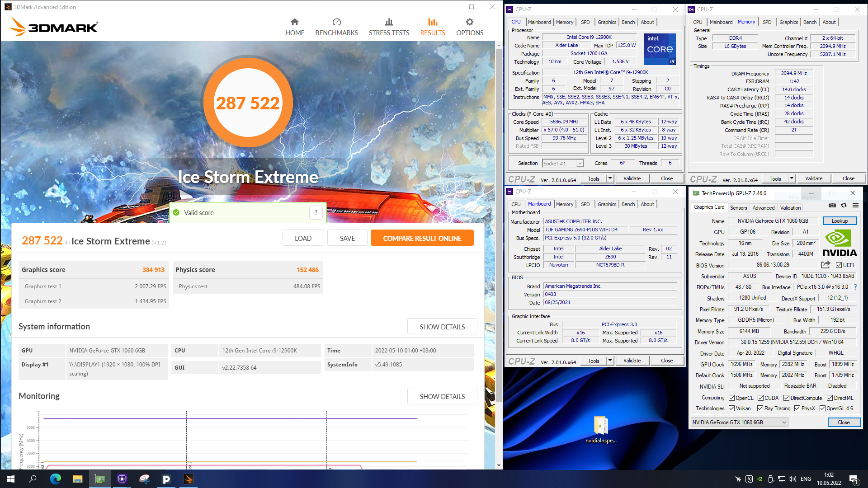Screen dimensions: 868x488
Task: Open Graphics tab in Memory CPU-Z window
Action: tap(788, 22)
